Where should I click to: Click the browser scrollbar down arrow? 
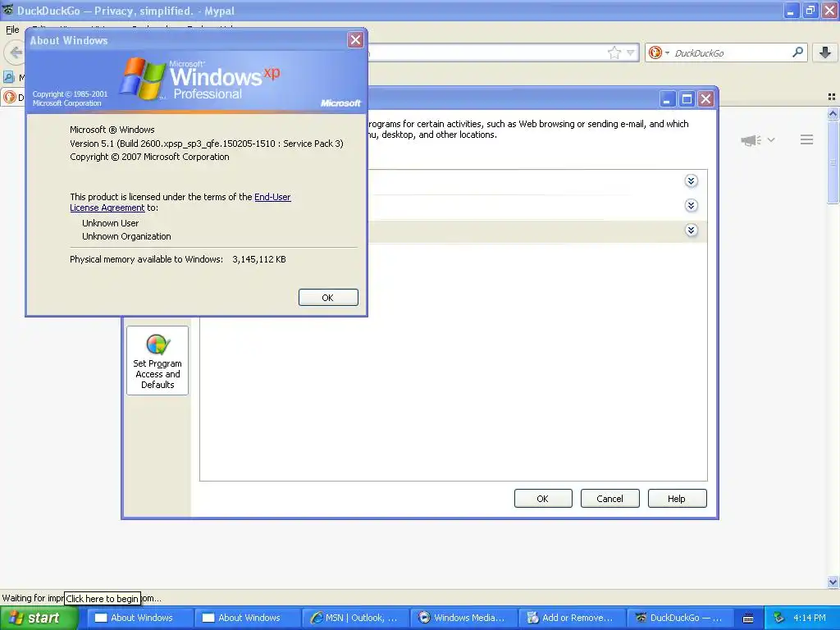[x=833, y=582]
